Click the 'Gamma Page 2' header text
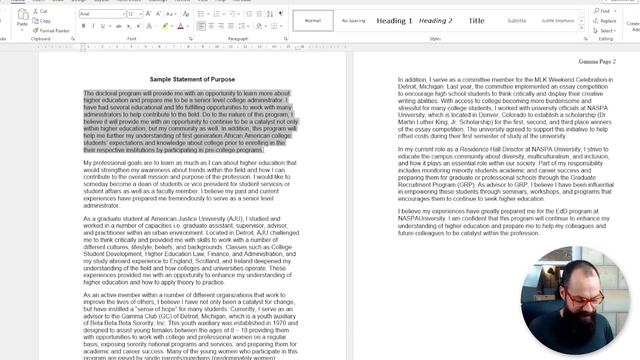This screenshot has height=360, width=640. 597,62
